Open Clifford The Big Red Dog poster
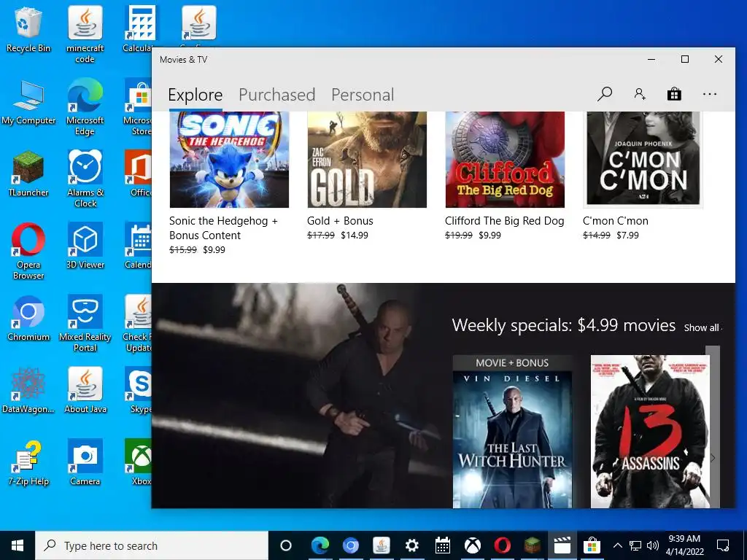This screenshot has height=560, width=747. coord(505,160)
